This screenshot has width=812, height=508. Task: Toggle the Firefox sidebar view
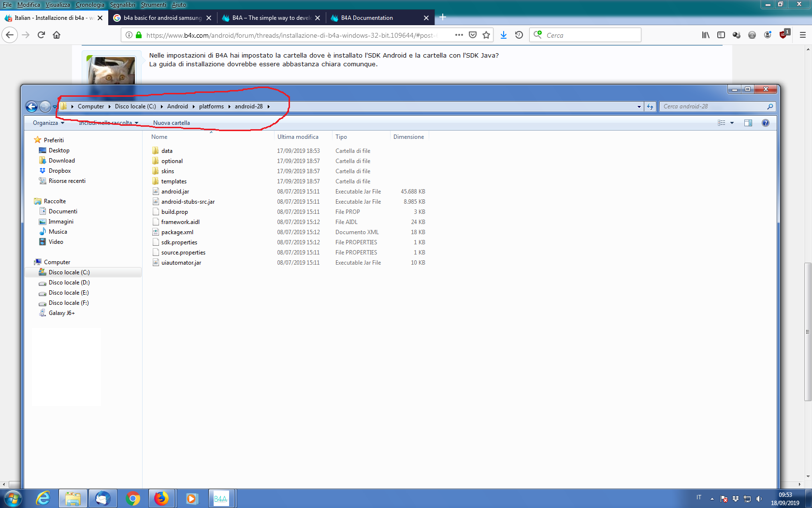[721, 35]
